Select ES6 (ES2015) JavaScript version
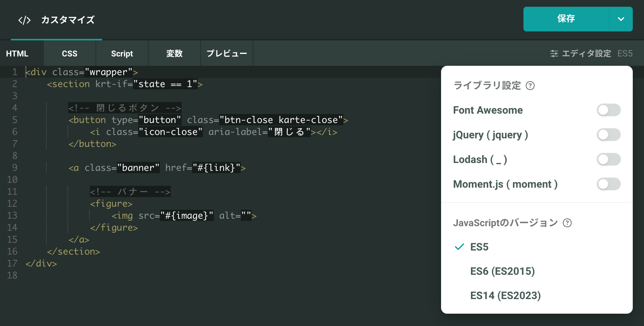The image size is (644, 326). coord(502,271)
